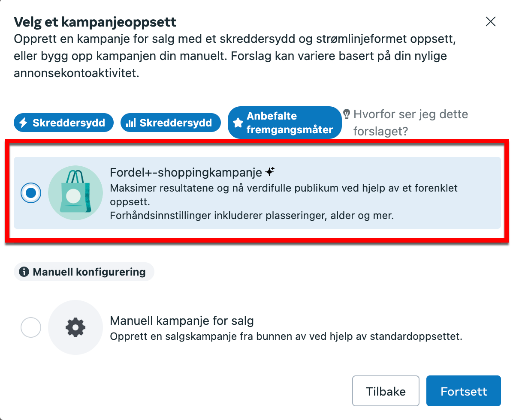
Task: Click the 'Maksimer resultatene' description text
Action: point(283,188)
